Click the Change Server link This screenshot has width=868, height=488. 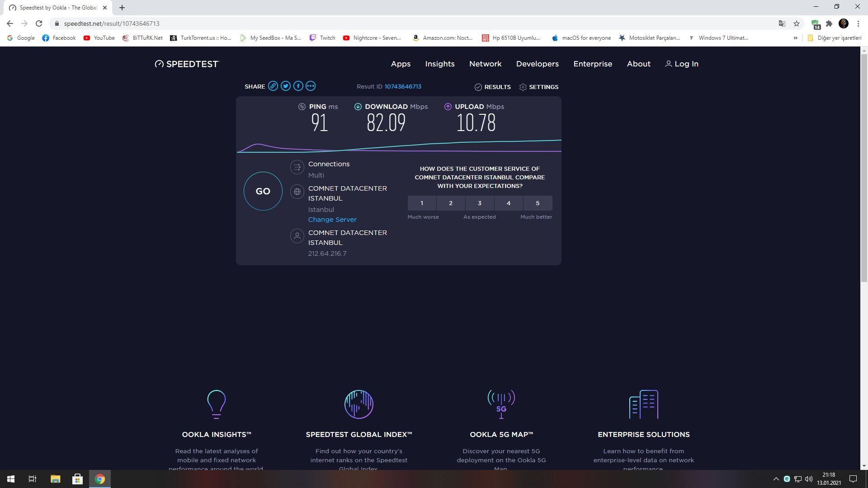[x=332, y=220]
